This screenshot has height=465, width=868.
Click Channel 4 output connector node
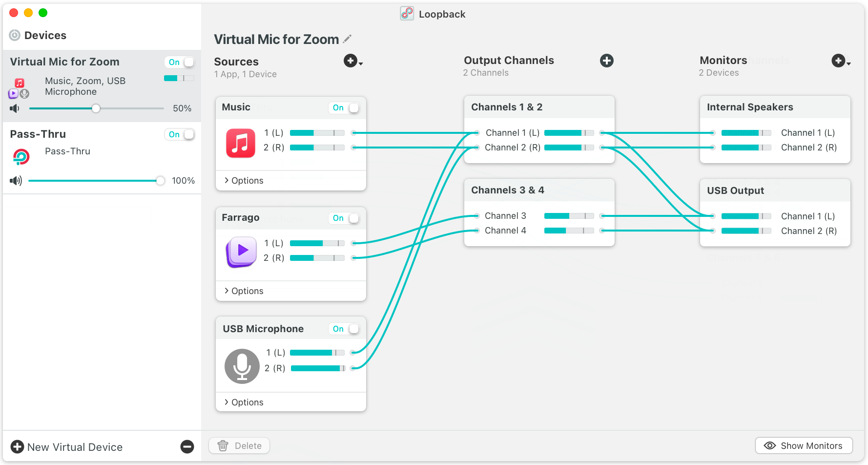602,231
